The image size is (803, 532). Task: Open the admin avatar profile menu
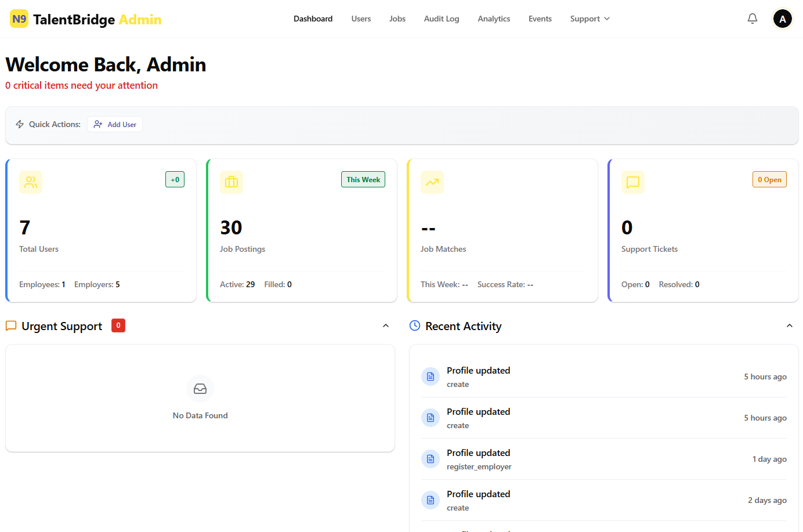point(782,19)
